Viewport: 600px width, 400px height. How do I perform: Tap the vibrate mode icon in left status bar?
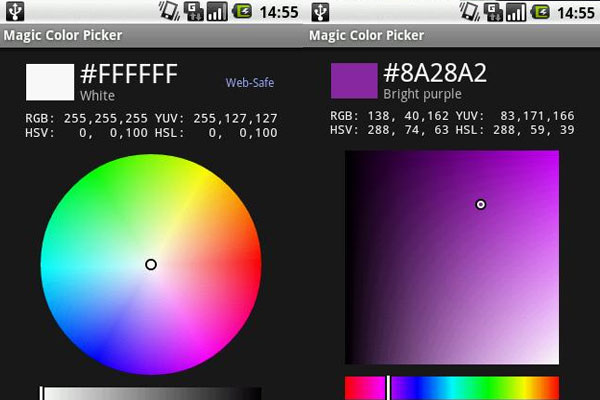[x=170, y=11]
